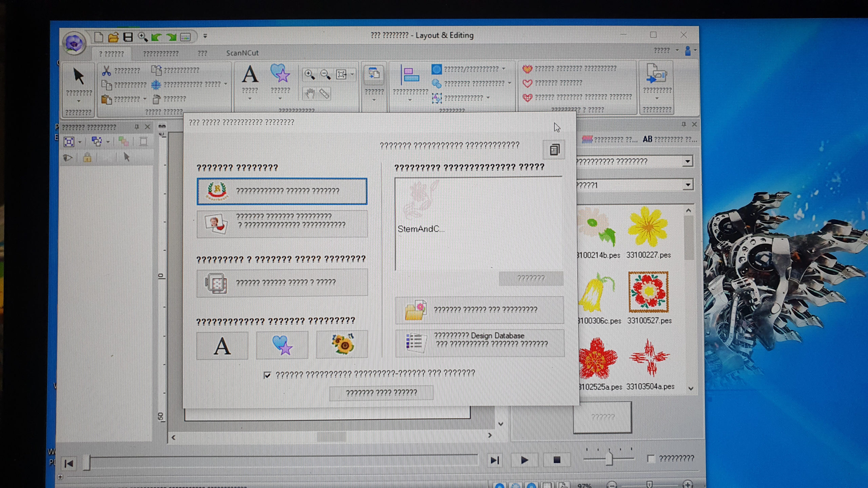Click the zoom-to-fit icon in left panel toolbar
The width and height of the screenshot is (868, 488).
(x=69, y=142)
